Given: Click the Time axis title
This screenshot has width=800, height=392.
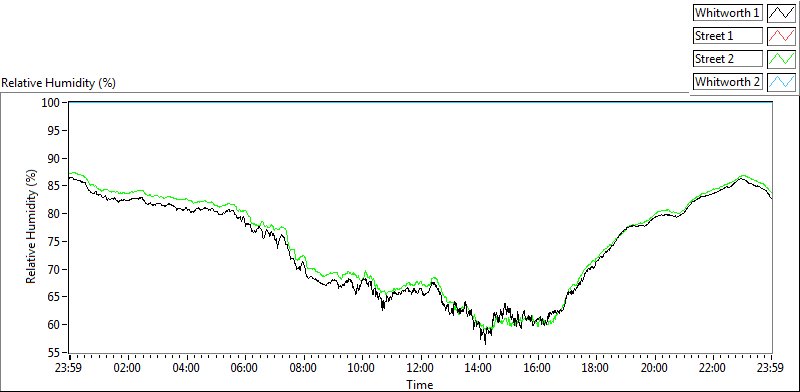Looking at the screenshot, I should [420, 384].
